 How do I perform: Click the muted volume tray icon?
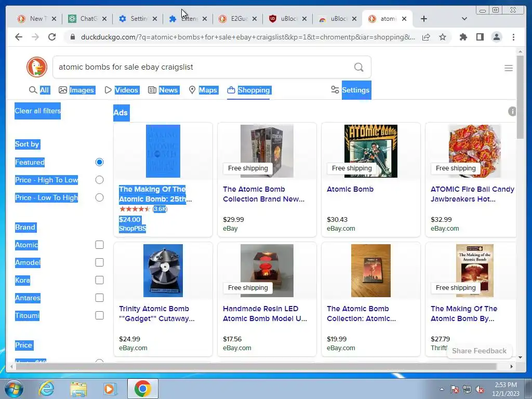click(480, 389)
